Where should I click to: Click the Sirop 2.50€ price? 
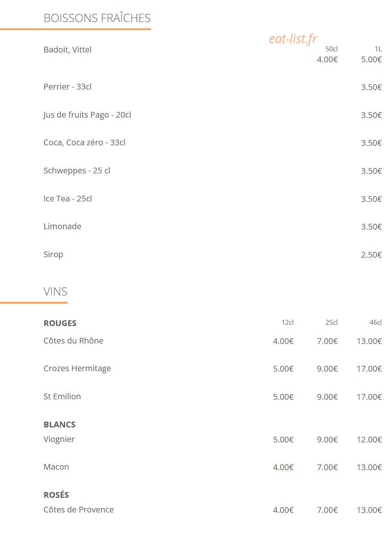[x=371, y=255]
